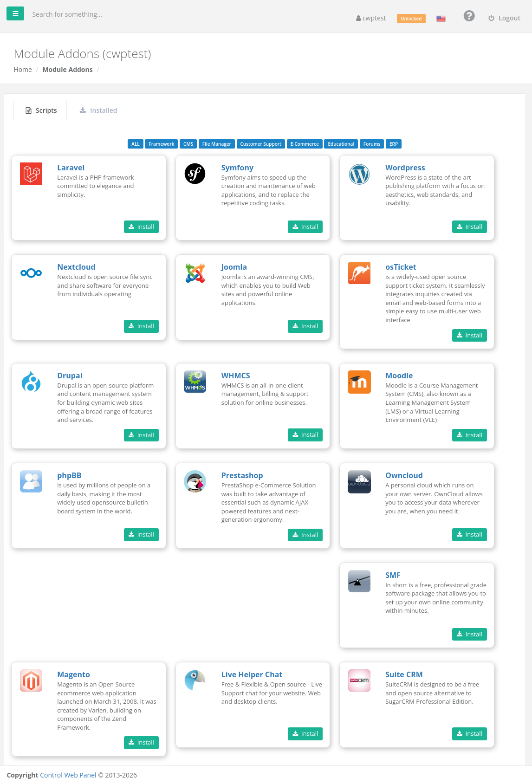The width and height of the screenshot is (532, 784).
Task: Open the Module Addons breadcrumb
Action: [x=67, y=70]
